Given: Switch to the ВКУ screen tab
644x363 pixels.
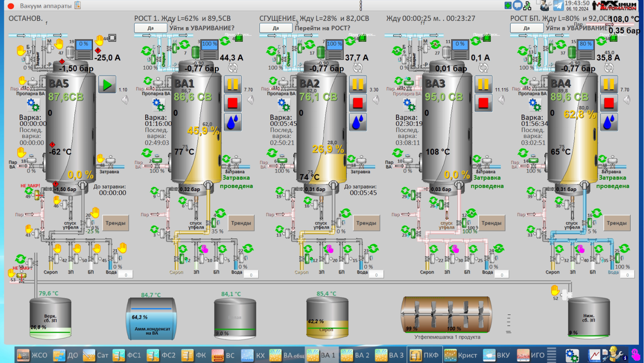Looking at the screenshot, I should pyautogui.click(x=496, y=355).
